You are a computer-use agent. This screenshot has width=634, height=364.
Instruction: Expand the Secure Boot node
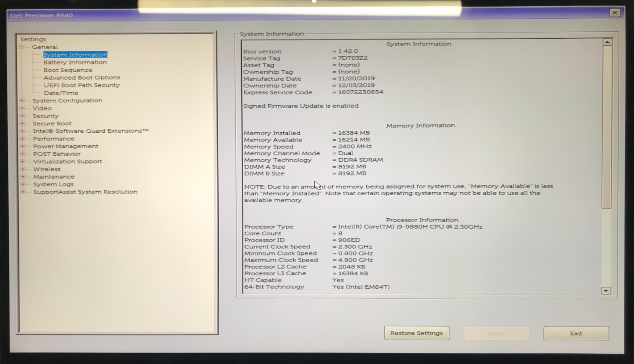tap(23, 123)
